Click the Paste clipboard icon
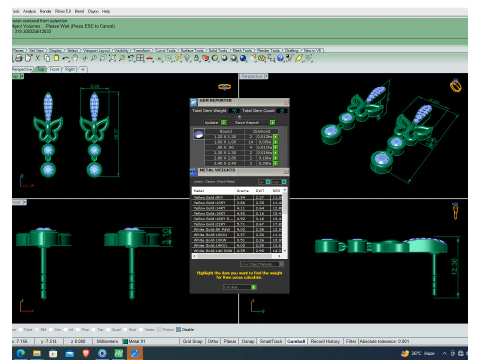Viewport: 480px width, 360px height. [56, 58]
